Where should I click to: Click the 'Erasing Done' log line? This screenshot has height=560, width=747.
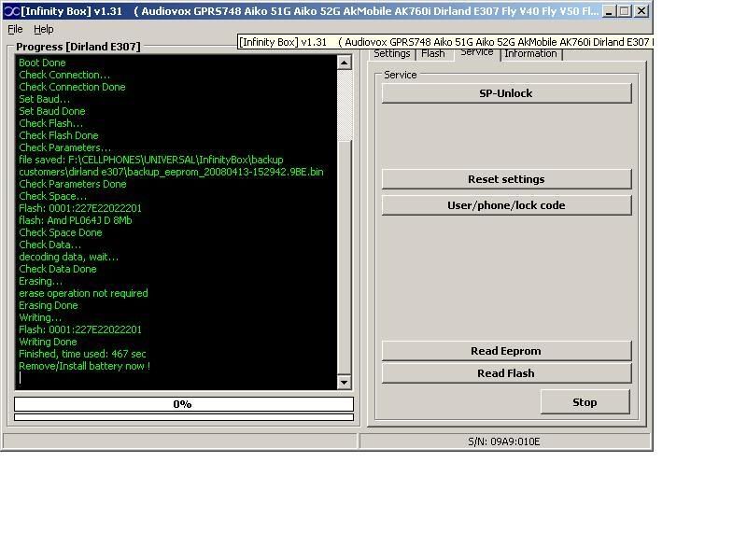(49, 306)
